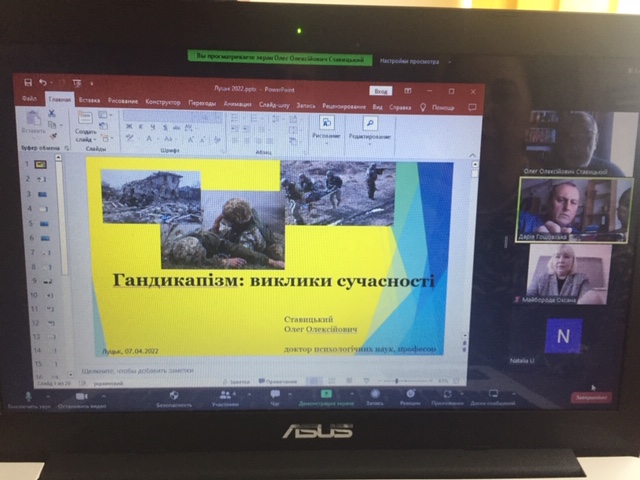Switch to the Вид ribbon tab
This screenshot has width=640, height=480.
pyautogui.click(x=378, y=107)
